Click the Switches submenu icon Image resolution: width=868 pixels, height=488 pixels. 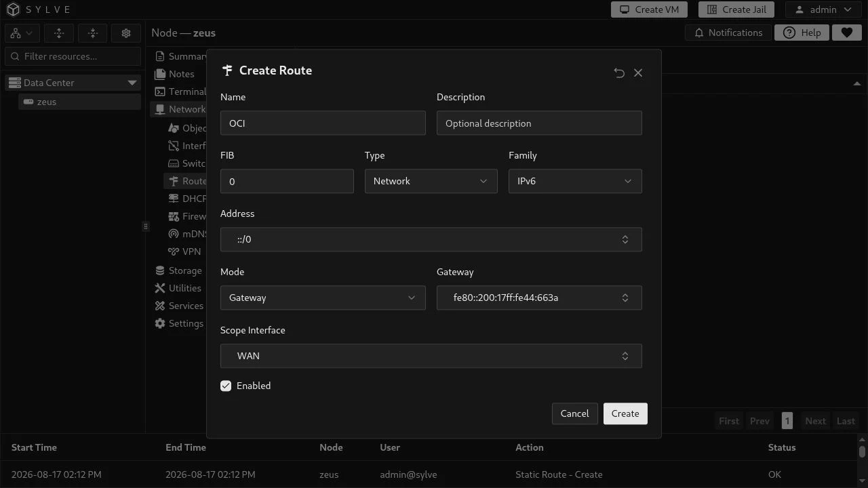click(173, 163)
